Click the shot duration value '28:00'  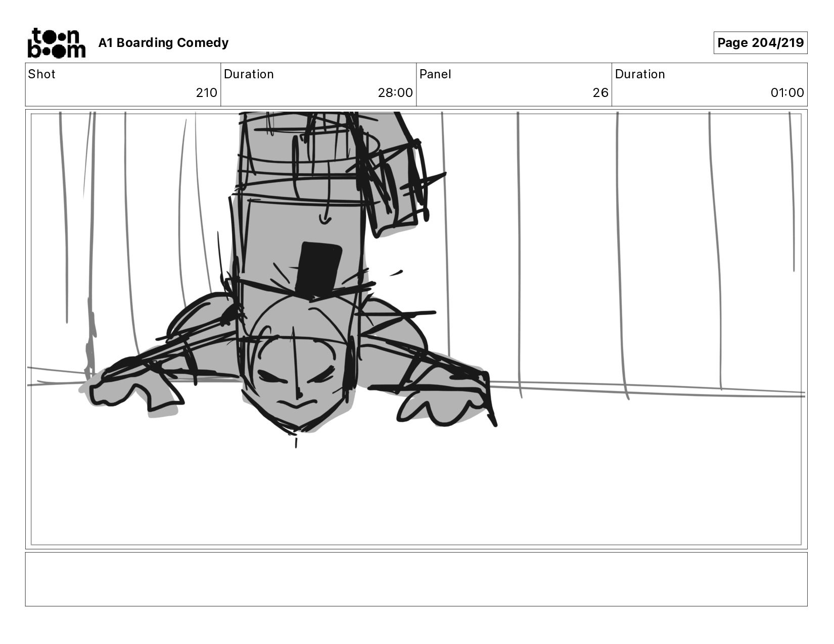coord(395,93)
